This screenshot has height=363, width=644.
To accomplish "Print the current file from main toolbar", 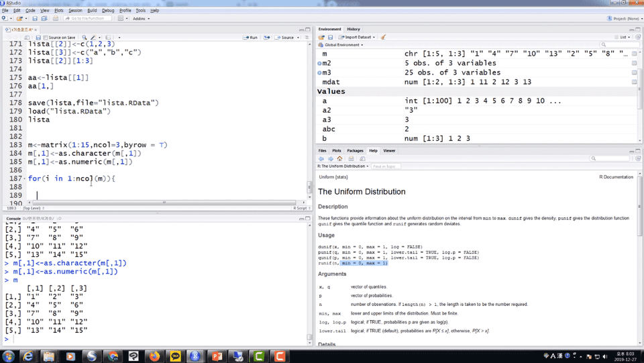I will pyautogui.click(x=56, y=19).
